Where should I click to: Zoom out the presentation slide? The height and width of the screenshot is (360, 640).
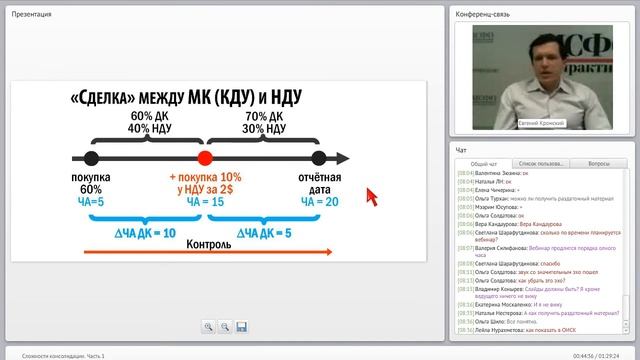tap(224, 327)
